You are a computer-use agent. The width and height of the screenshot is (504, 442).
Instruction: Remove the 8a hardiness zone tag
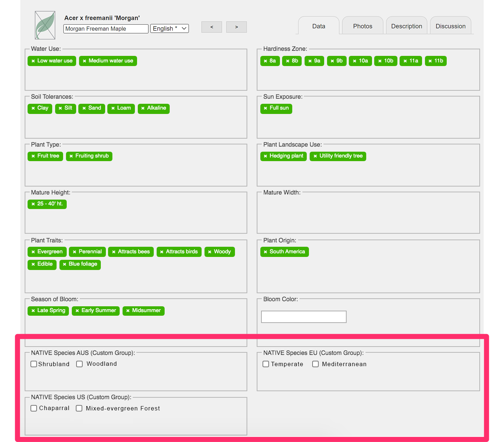265,61
